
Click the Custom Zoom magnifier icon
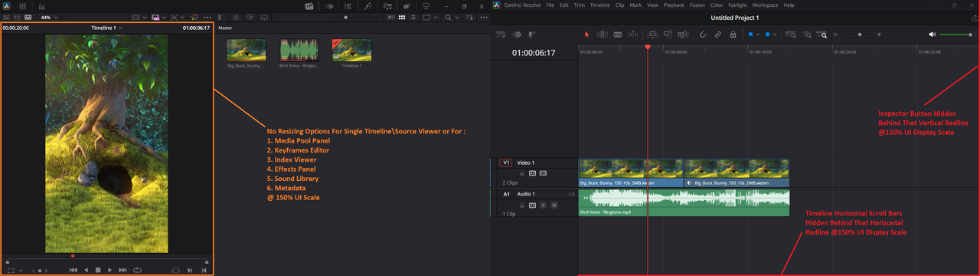click(x=822, y=34)
